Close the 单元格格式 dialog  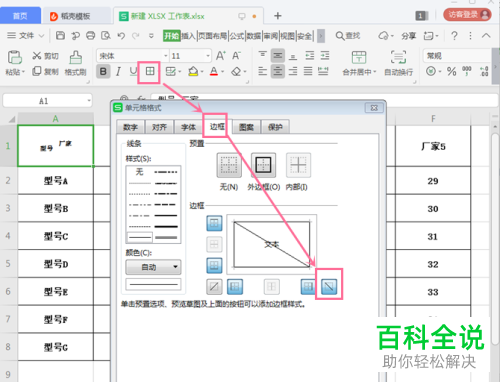pyautogui.click(x=374, y=108)
